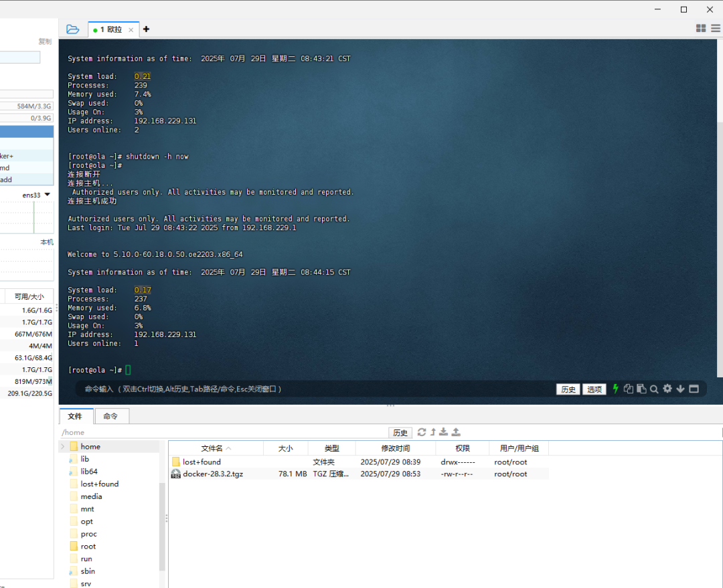
Task: Click the 可用/大小 disk column header
Action: click(x=29, y=296)
